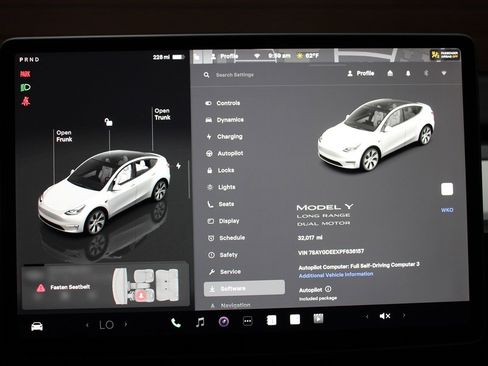
Task: Tap the battery range 228 mi display
Action: click(x=169, y=57)
